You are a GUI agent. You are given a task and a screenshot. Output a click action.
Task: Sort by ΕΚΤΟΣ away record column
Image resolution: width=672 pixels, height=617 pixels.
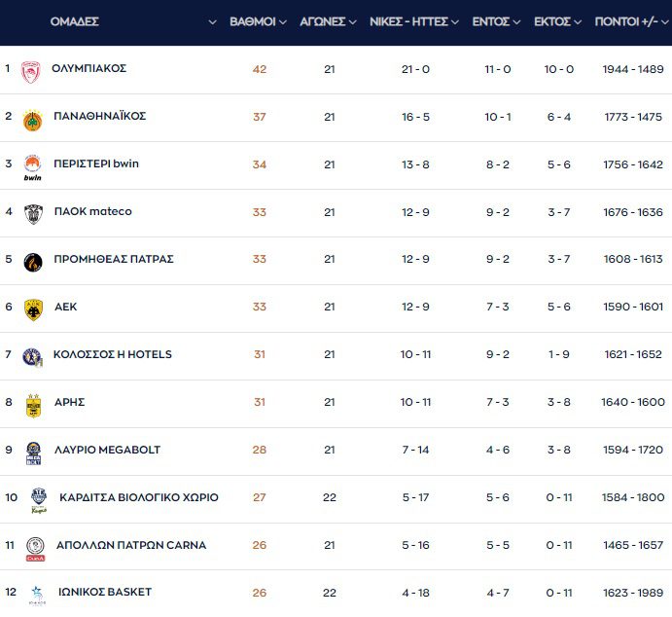(558, 21)
